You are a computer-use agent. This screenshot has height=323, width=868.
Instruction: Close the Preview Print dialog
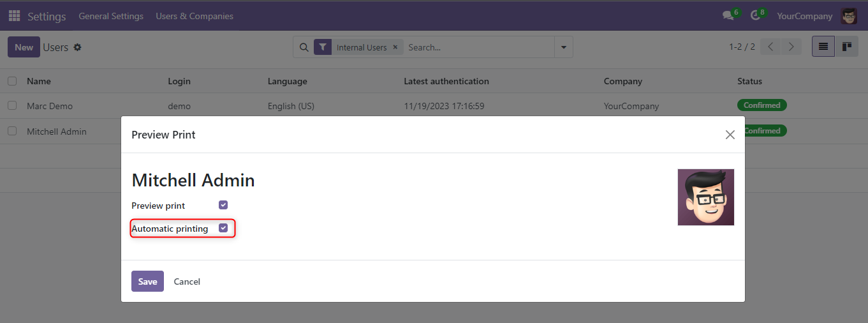[x=730, y=135]
